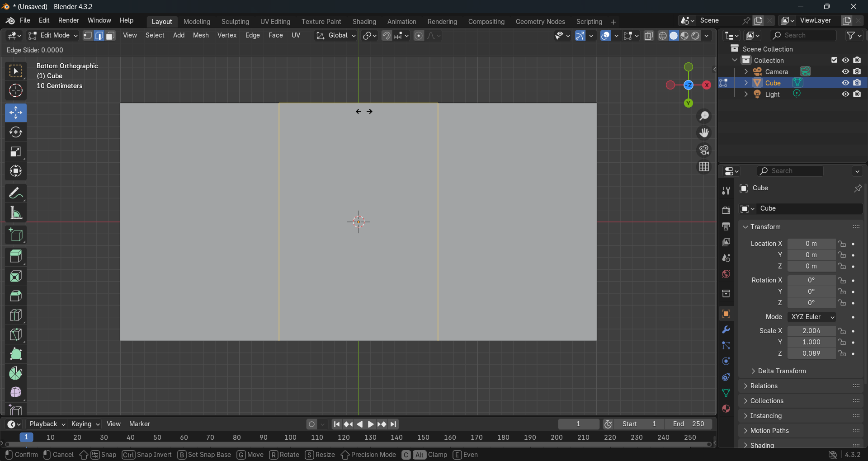Select the Rotate tool in the toolbar

pos(16,132)
